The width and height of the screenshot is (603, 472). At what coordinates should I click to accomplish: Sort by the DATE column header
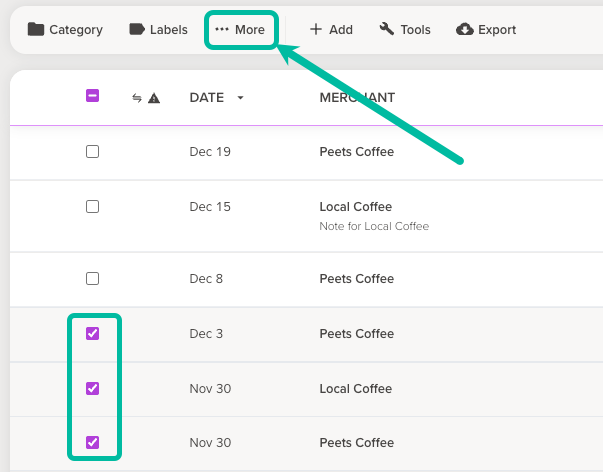coord(207,98)
